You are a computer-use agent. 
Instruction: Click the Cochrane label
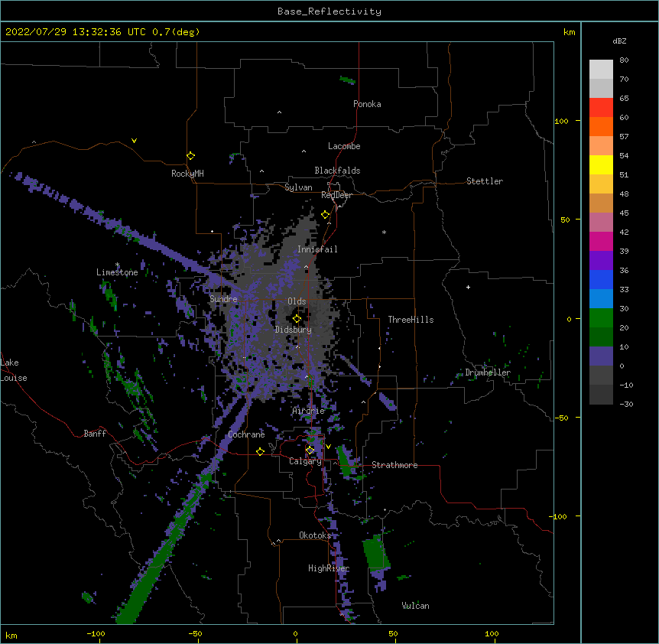[x=246, y=434]
